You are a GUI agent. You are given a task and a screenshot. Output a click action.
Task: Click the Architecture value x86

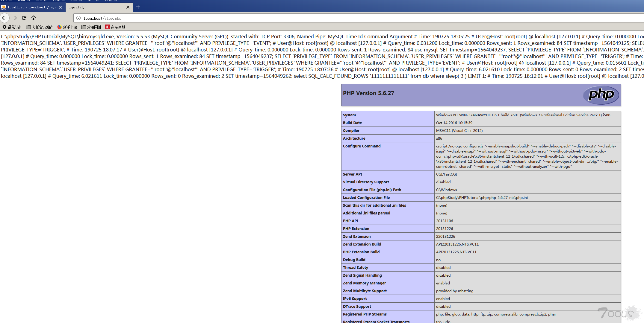pos(439,138)
